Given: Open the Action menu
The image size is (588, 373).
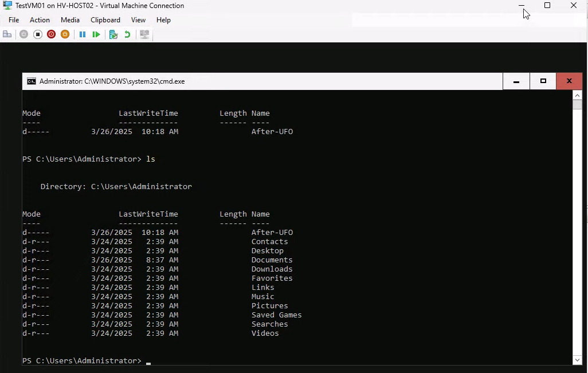Looking at the screenshot, I should 40,20.
